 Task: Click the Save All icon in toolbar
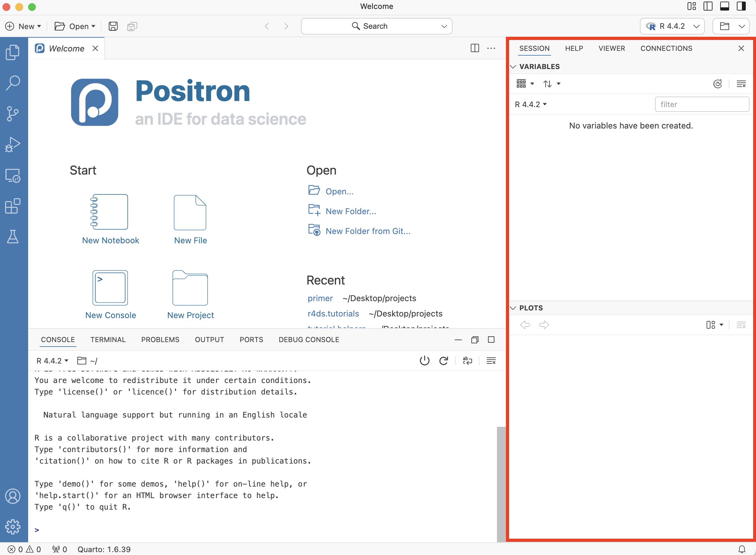[132, 26]
